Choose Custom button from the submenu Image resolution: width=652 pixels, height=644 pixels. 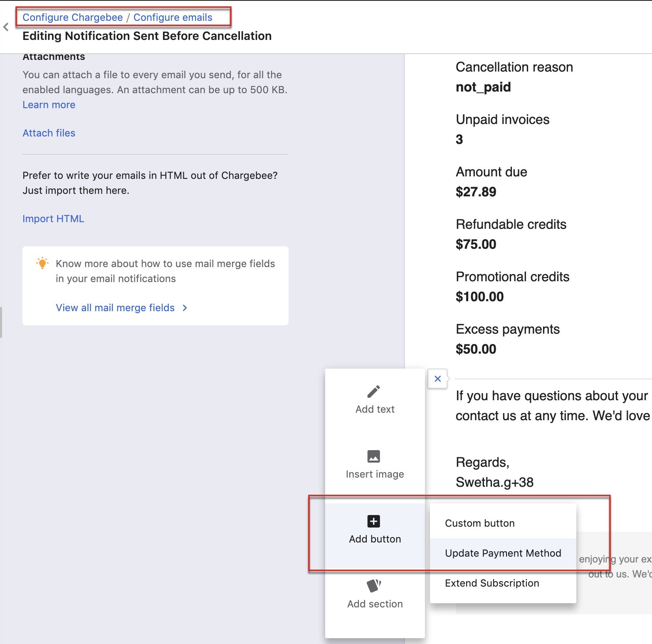479,523
